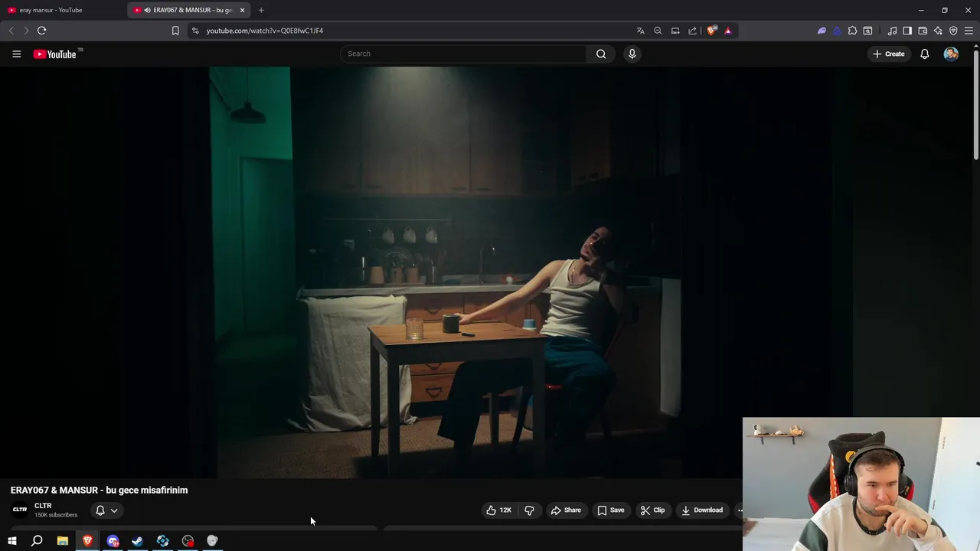Dislike the video with thumbs down

point(529,510)
